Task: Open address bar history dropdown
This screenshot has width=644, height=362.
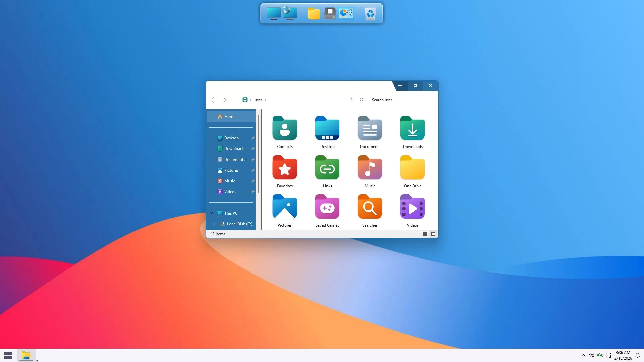Action: (351, 100)
